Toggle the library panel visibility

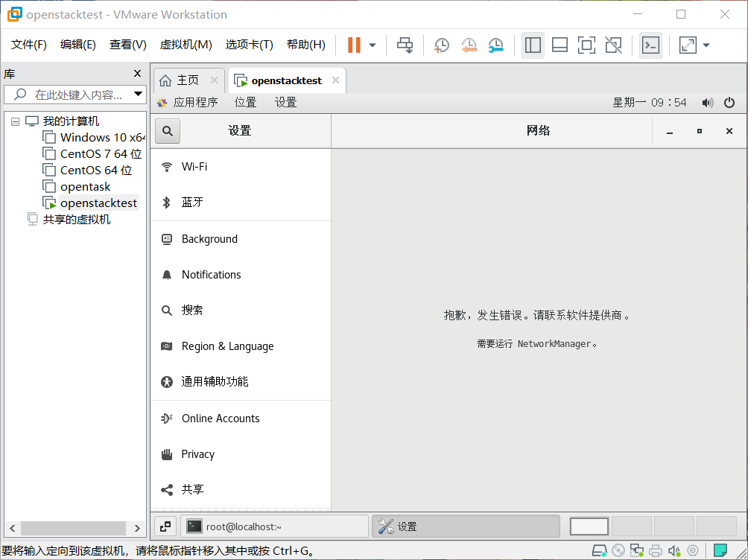coord(533,45)
